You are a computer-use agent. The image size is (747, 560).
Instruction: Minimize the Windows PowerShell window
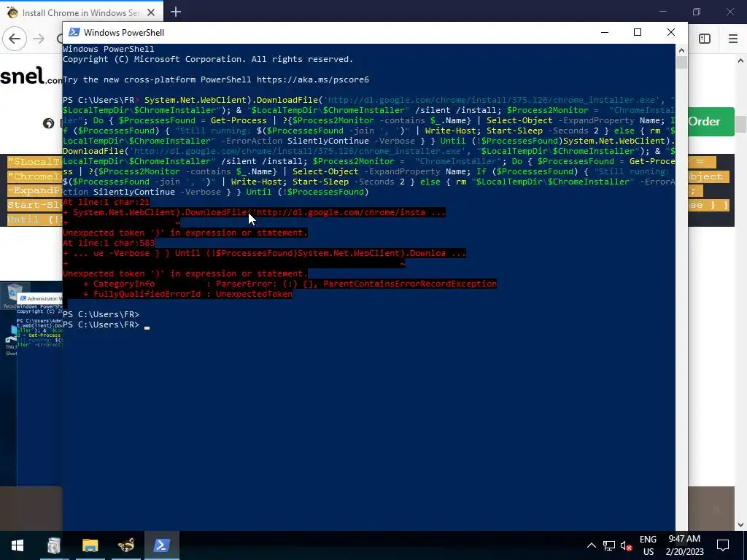tap(605, 32)
